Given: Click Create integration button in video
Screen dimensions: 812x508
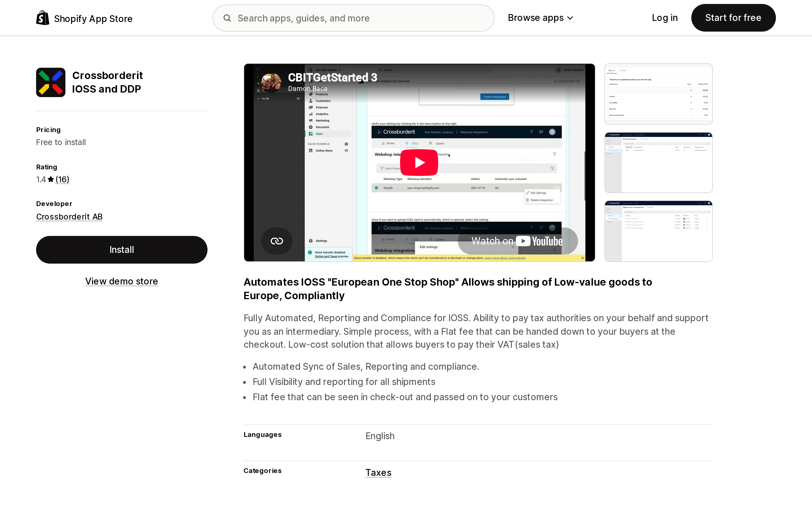Looking at the screenshot, I should tap(495, 97).
